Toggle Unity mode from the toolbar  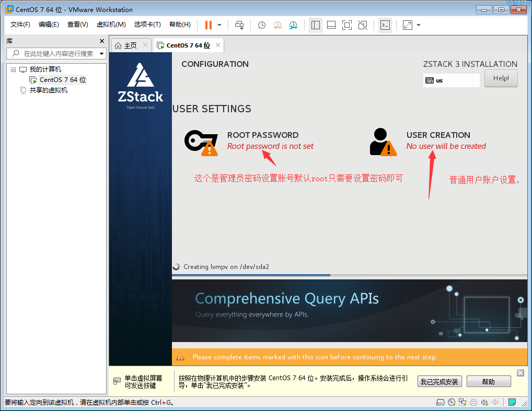(363, 25)
